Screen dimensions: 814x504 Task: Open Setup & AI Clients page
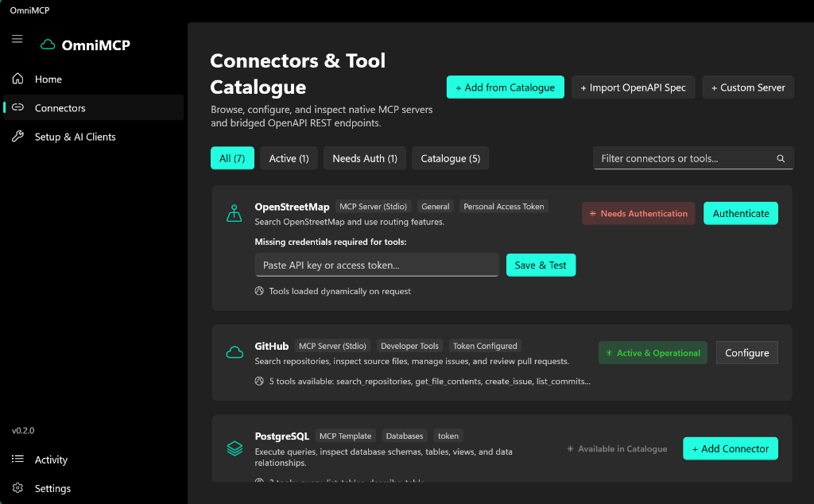pos(94,137)
